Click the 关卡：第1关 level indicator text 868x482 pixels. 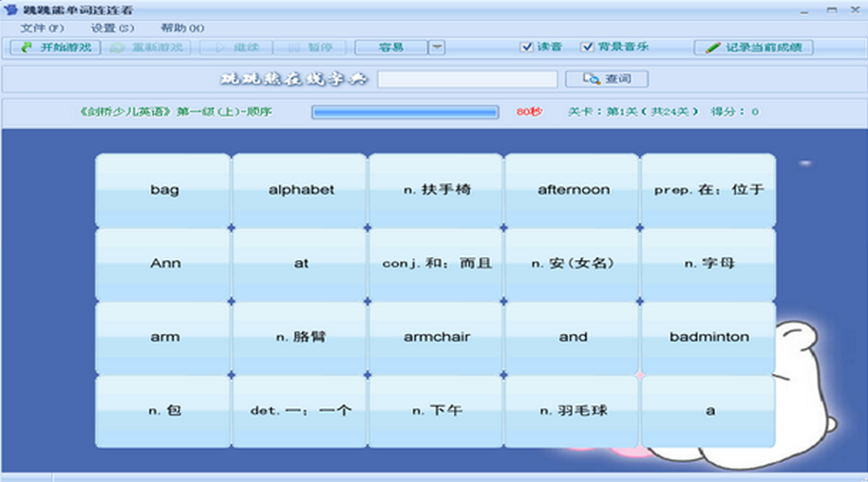(x=632, y=112)
